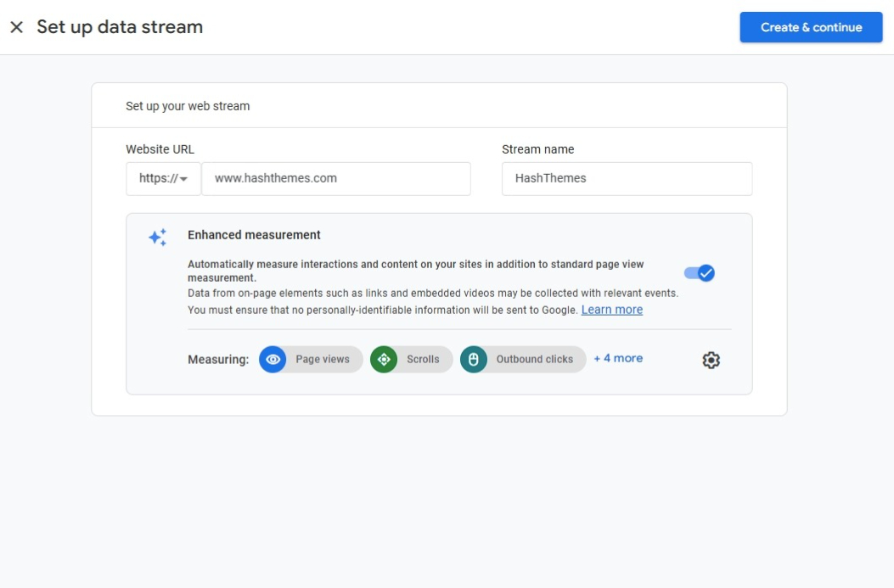Screen dimensions: 894x588
Task: Select the Outbound clicks chip label
Action: [x=534, y=360]
